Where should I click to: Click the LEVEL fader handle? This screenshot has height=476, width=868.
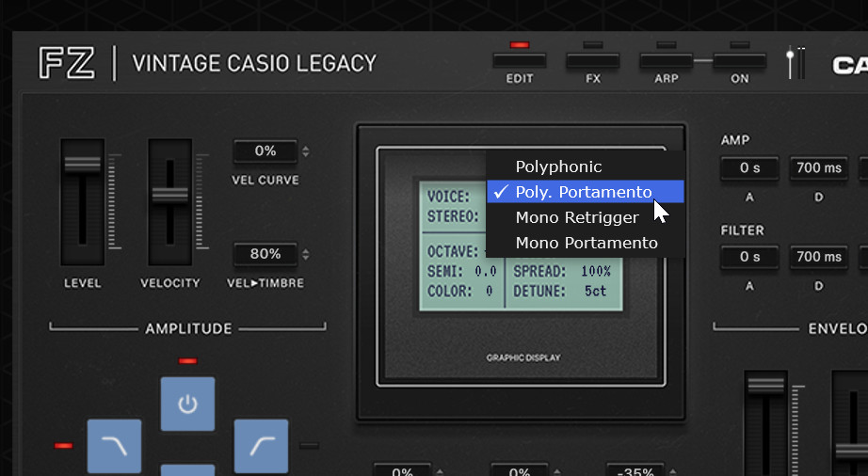[x=82, y=163]
